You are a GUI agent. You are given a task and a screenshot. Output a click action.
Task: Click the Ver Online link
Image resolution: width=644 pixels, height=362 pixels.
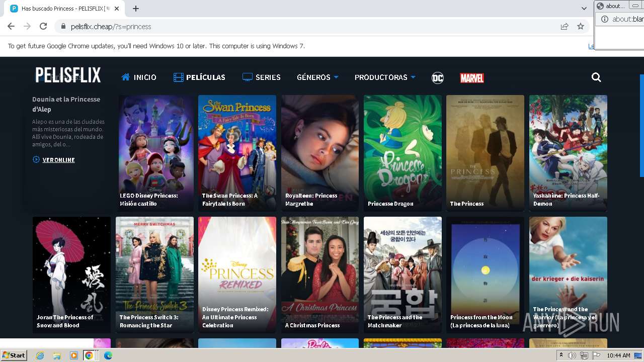click(54, 160)
